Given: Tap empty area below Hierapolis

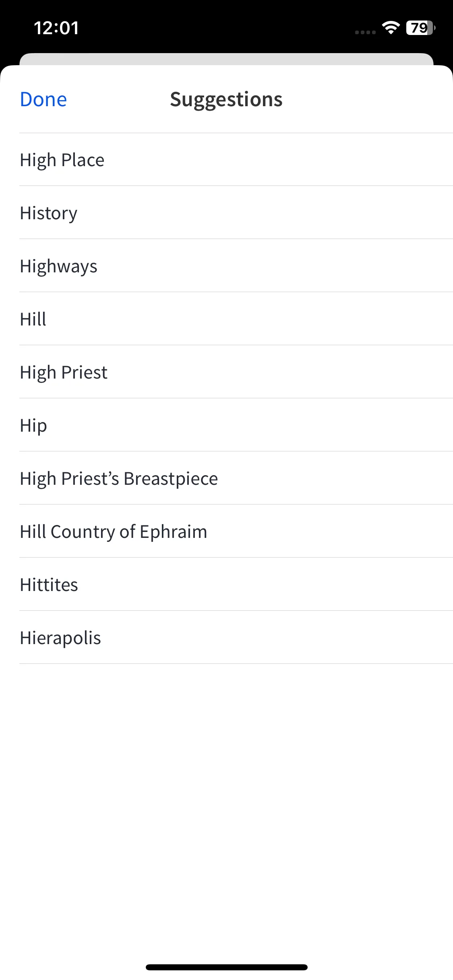Looking at the screenshot, I should click(226, 805).
